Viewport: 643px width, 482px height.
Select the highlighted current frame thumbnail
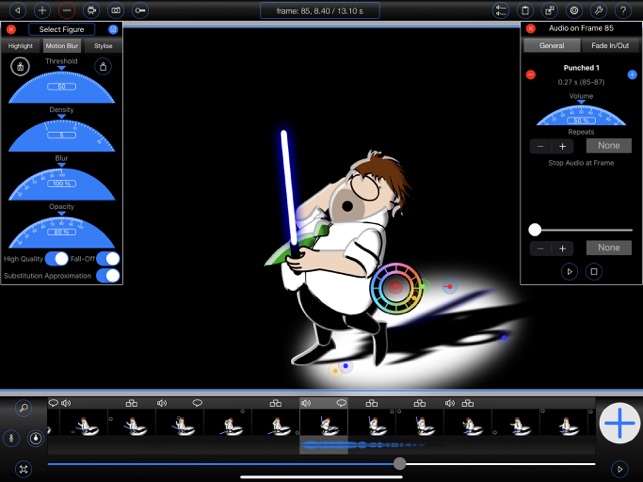click(x=324, y=423)
